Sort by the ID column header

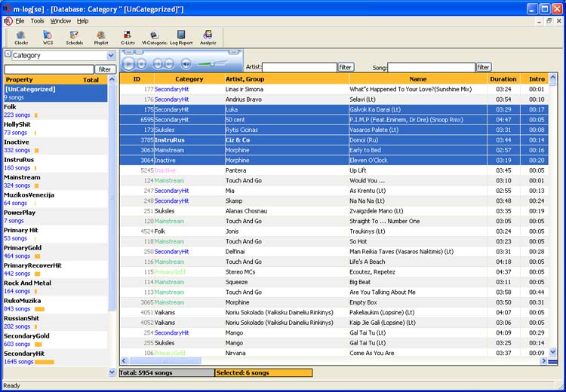137,79
